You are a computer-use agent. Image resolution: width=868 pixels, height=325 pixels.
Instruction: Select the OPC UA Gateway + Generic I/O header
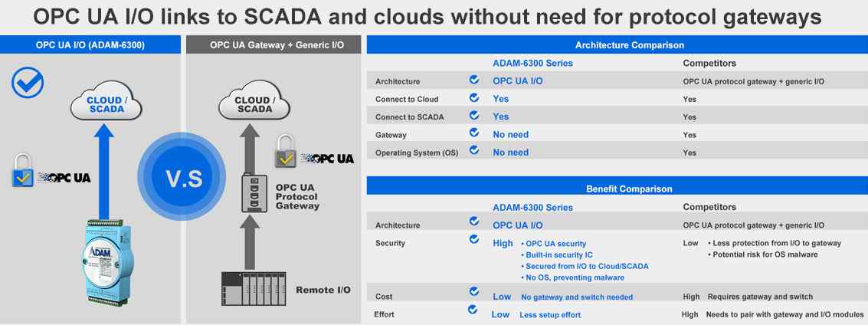pyautogui.click(x=274, y=45)
